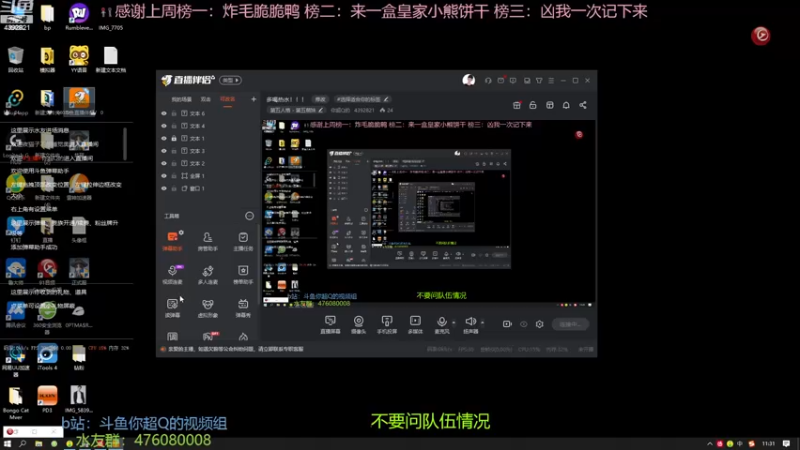The width and height of the screenshot is (800, 450).
Task: Open the 多人连麦 multi-user co-stream tool
Action: pyautogui.click(x=208, y=274)
